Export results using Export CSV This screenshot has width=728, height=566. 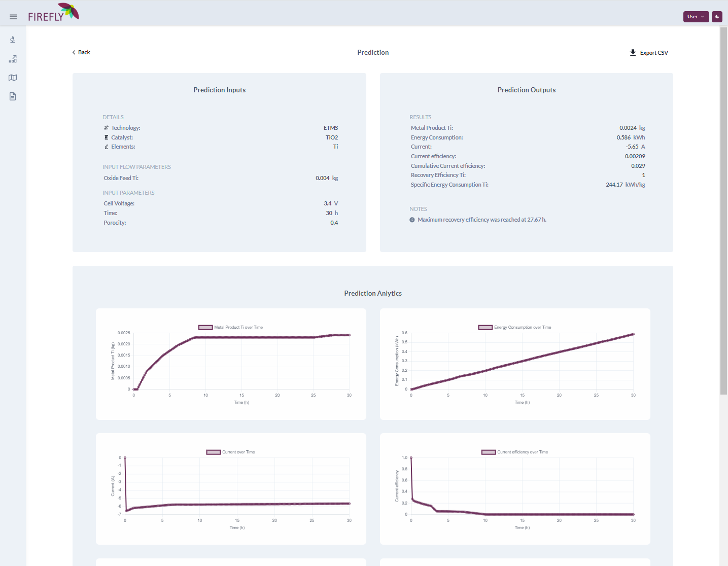653,53
